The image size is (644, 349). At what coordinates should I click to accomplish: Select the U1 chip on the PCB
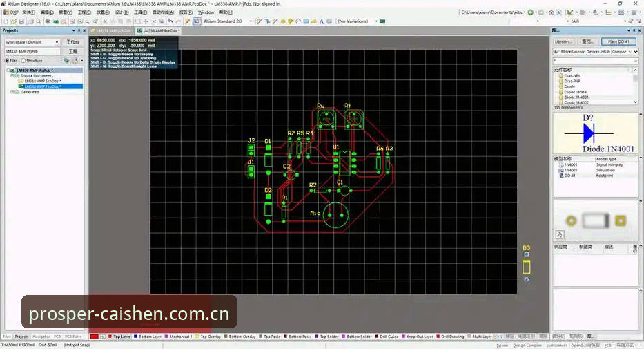coord(345,162)
